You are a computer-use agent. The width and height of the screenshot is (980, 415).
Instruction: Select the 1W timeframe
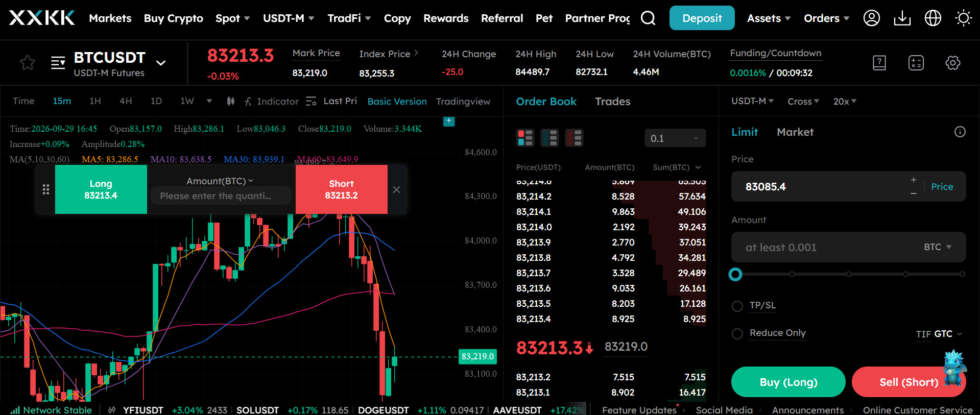coord(187,101)
